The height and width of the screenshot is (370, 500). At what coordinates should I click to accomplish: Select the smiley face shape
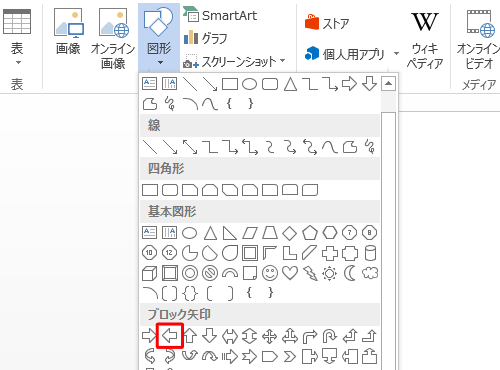[270, 273]
